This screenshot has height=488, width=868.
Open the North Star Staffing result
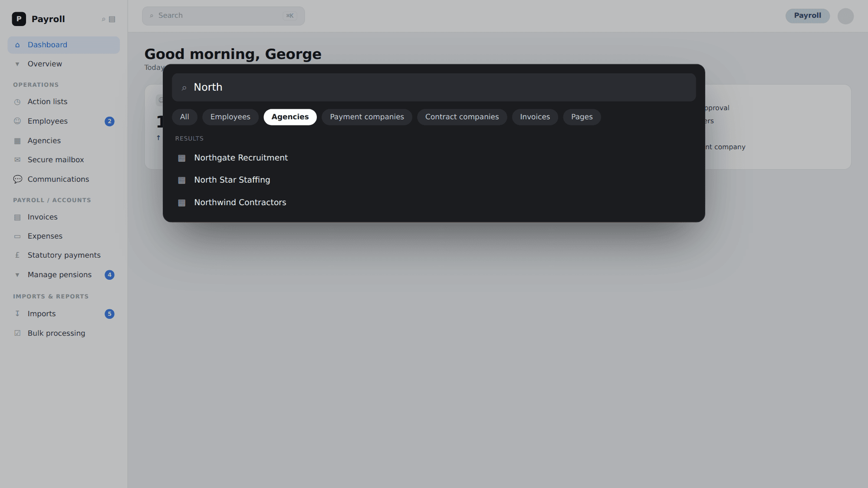[434, 180]
